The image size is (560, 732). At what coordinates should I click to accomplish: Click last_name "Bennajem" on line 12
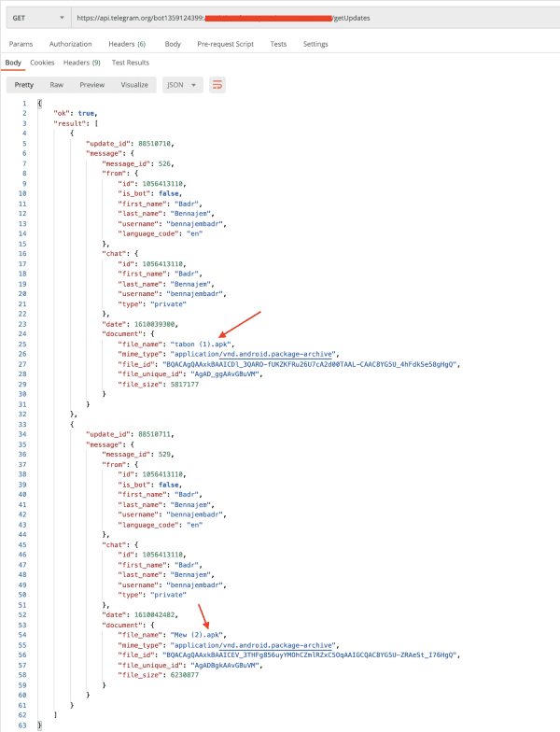[x=190, y=213]
